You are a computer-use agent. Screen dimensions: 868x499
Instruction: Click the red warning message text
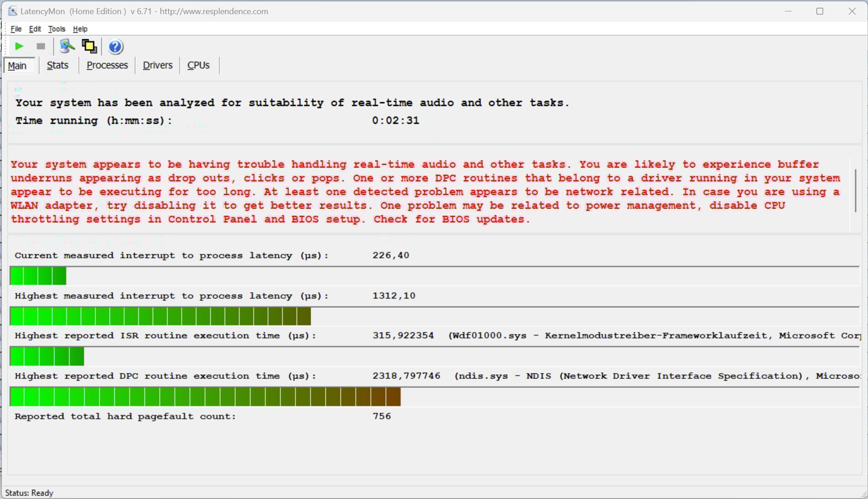click(x=425, y=192)
